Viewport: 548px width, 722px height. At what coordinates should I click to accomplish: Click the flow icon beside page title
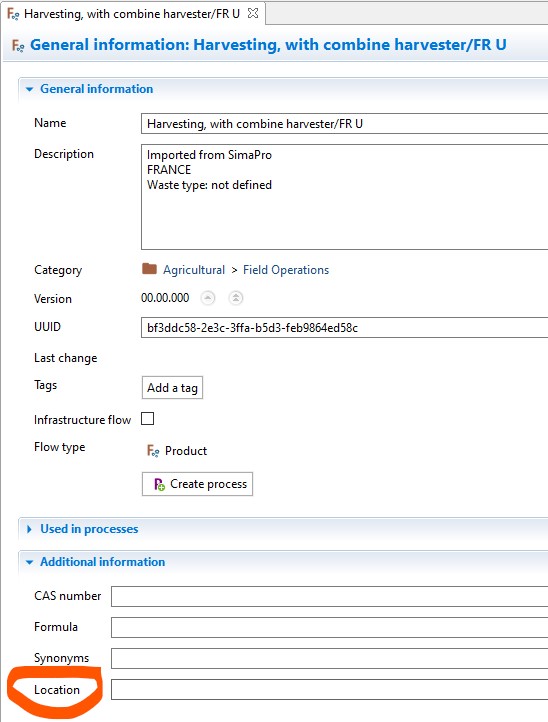(17, 46)
